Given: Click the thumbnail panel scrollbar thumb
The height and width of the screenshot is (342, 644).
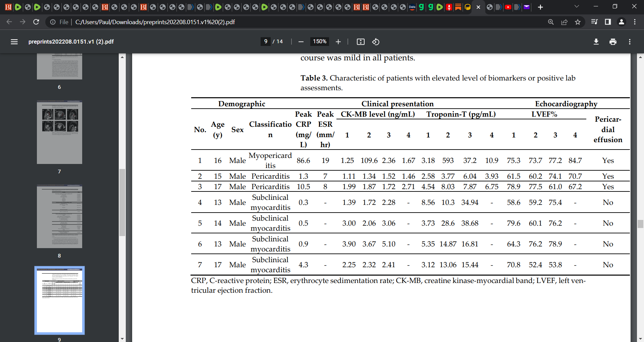Looking at the screenshot, I should [122, 203].
